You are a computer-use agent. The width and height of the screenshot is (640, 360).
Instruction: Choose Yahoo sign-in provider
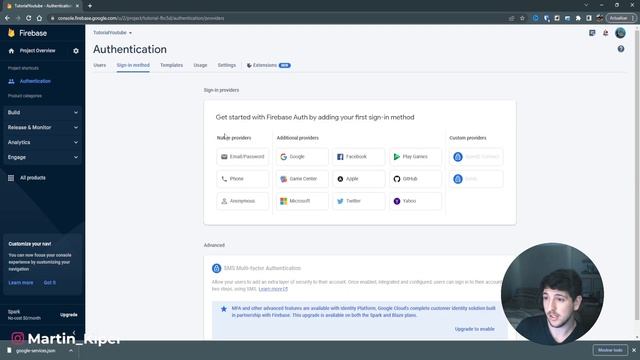click(415, 201)
